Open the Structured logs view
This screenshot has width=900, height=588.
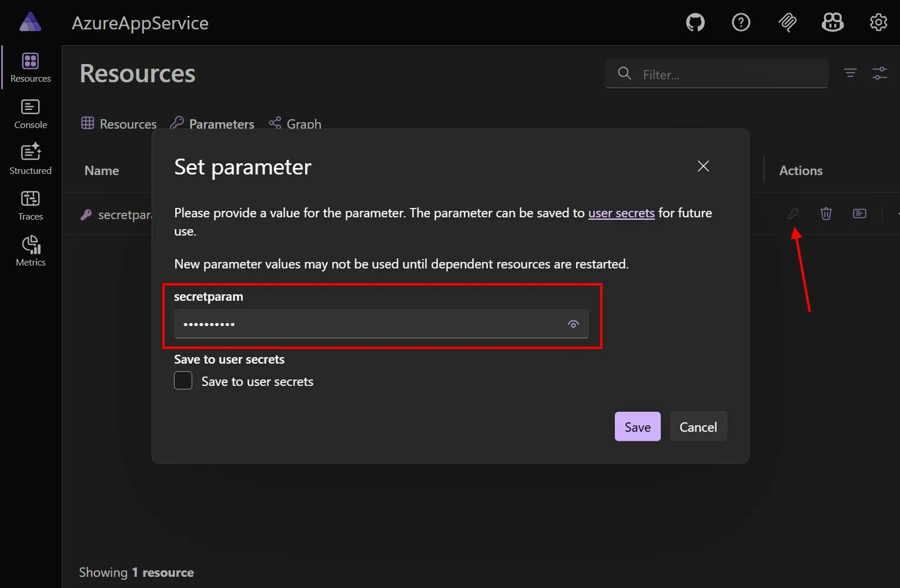click(30, 159)
